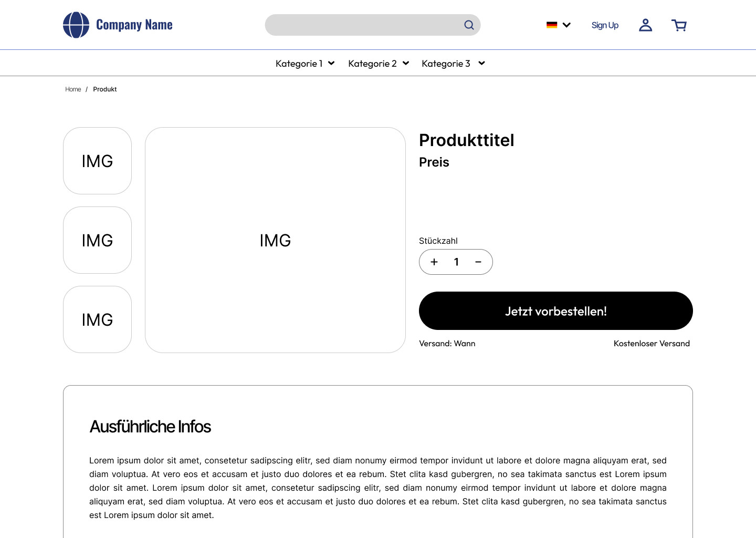756x538 pixels.
Task: Select the second IMG thumbnail
Action: 97,240
